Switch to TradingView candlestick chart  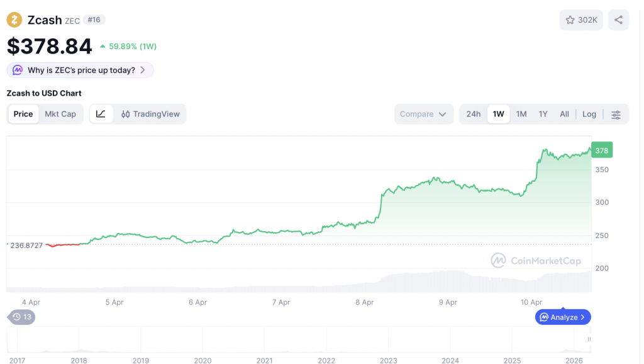[x=150, y=114]
